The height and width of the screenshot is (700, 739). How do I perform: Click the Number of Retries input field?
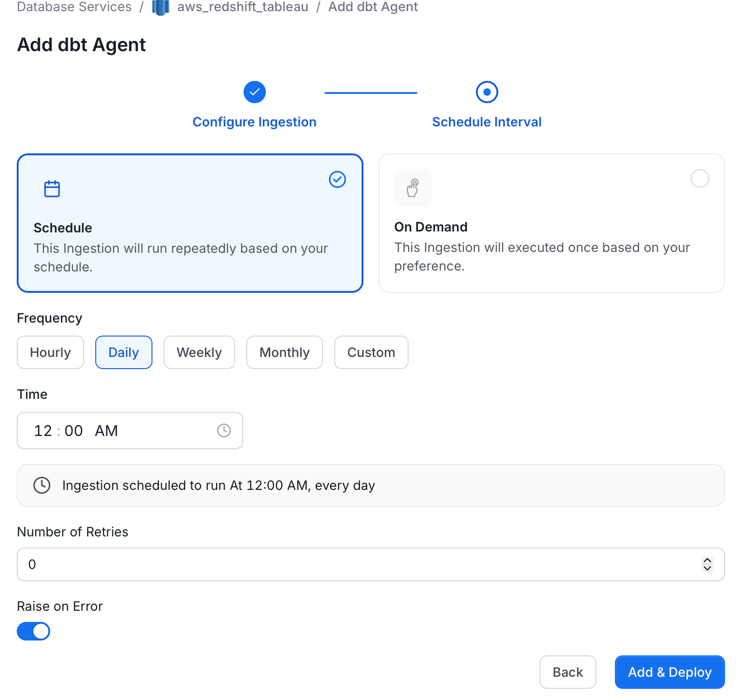(x=371, y=564)
